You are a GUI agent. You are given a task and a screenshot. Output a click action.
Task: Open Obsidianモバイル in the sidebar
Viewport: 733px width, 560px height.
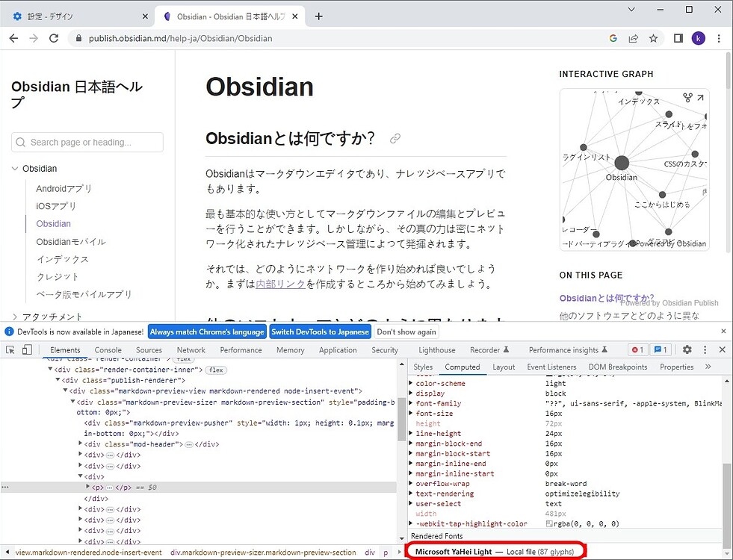71,241
